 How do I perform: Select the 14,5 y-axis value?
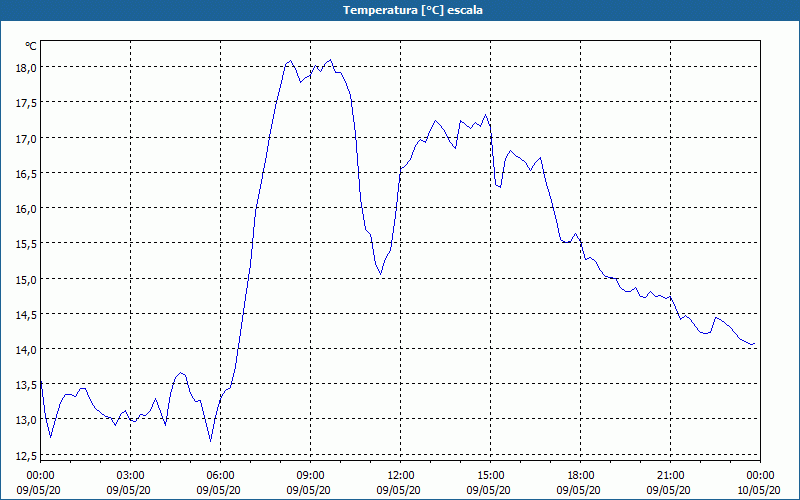pos(26,314)
